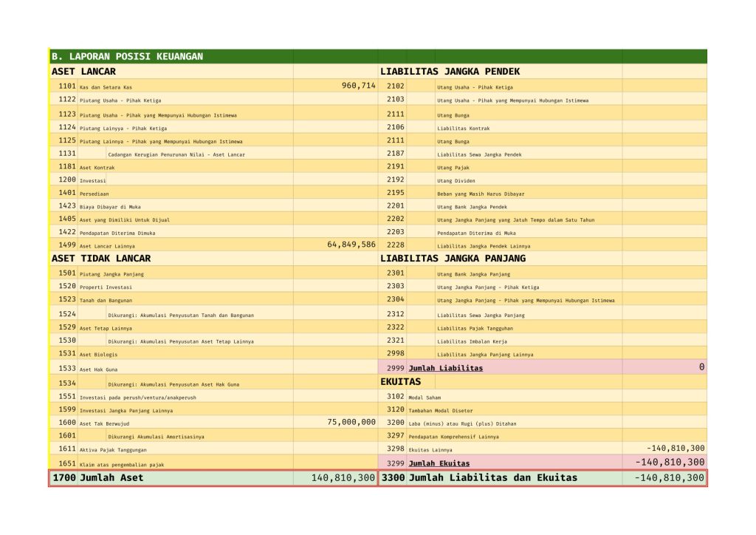The height and width of the screenshot is (535, 756).
Task: Click "Liabilitas Sewa Jangka Panjang" label
Action: 481,315
